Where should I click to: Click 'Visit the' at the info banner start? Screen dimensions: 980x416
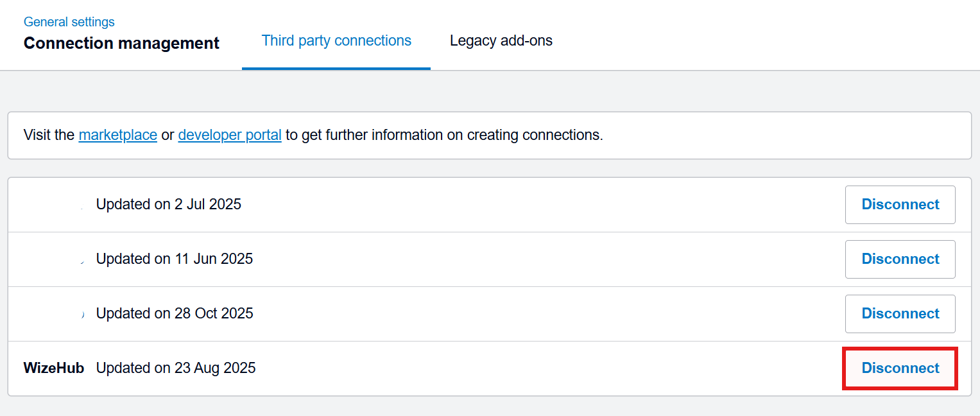[49, 135]
